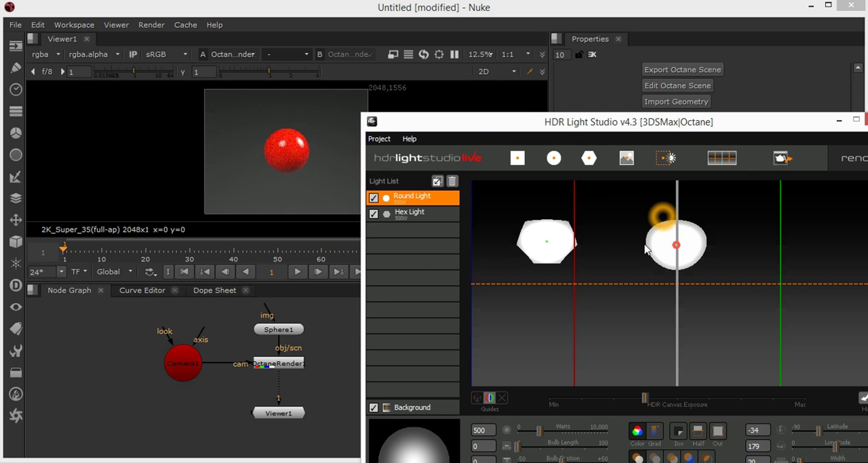The width and height of the screenshot is (868, 463).
Task: Play the timeline forward
Action: coord(297,272)
